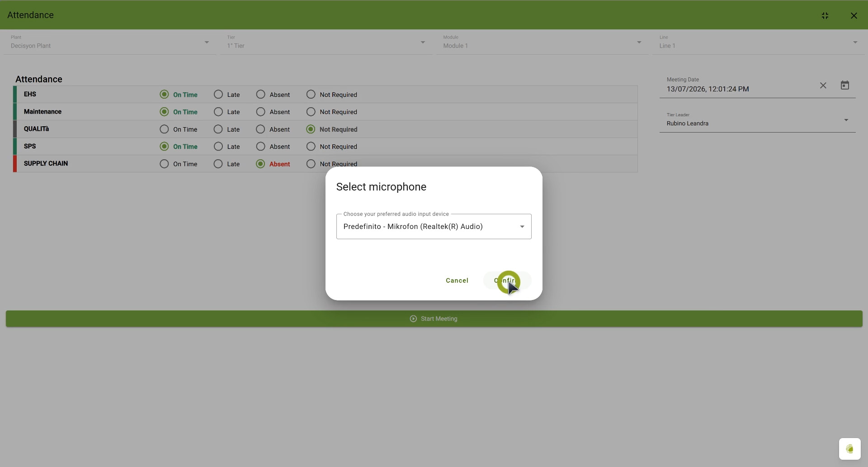Mark QUALITà as Late
The width and height of the screenshot is (868, 467).
(218, 129)
